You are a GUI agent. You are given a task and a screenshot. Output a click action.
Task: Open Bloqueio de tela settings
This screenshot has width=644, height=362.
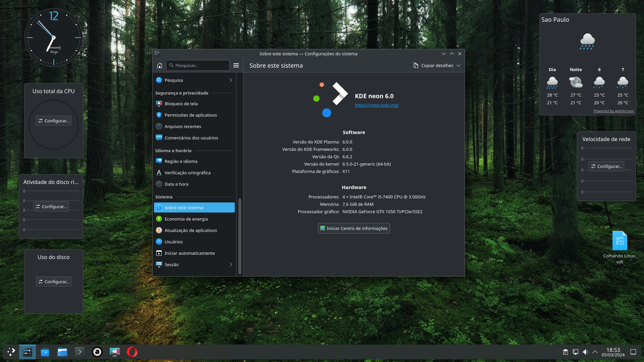tap(194, 104)
